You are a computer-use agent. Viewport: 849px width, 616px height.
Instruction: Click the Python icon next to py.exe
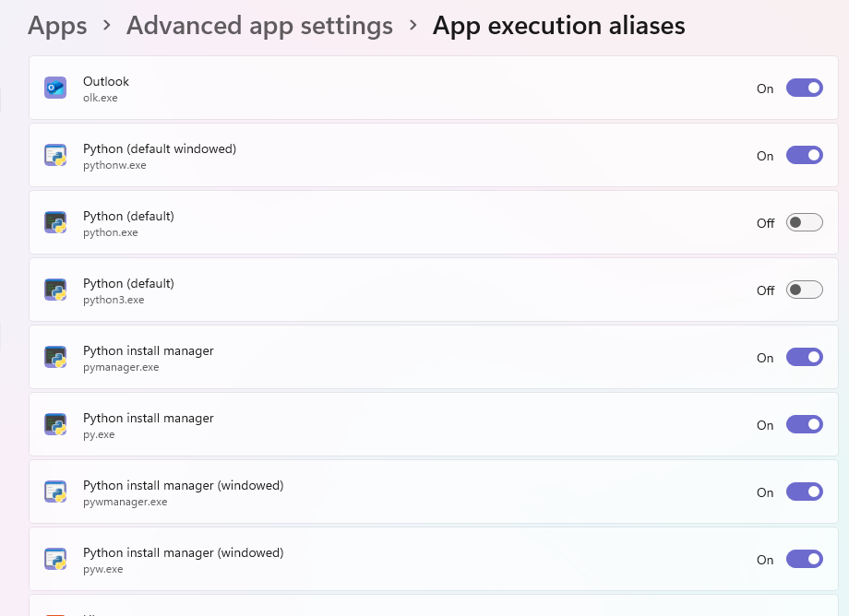(55, 424)
